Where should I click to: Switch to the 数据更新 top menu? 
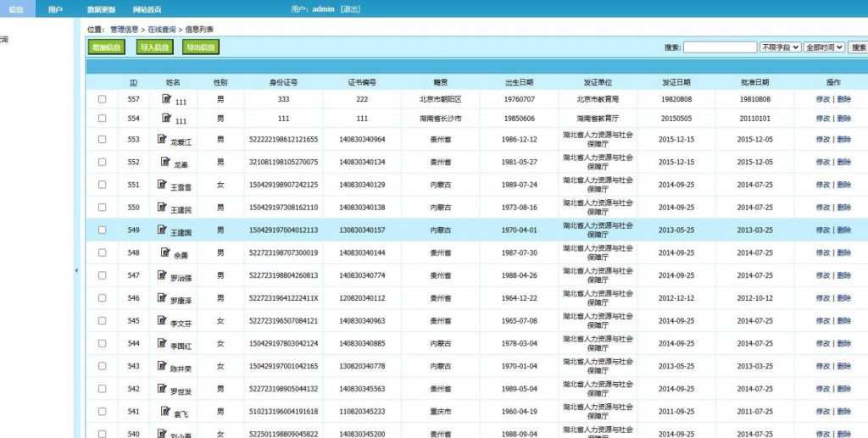point(102,9)
